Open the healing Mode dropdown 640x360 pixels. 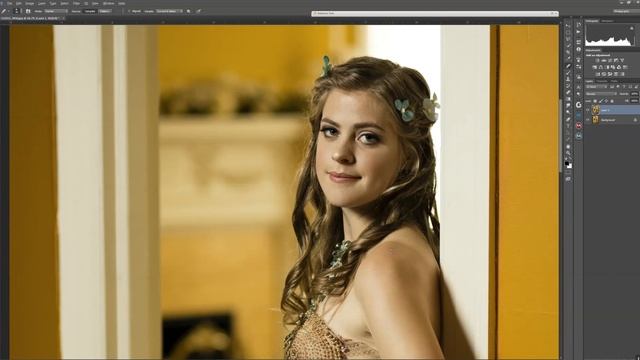tap(56, 11)
